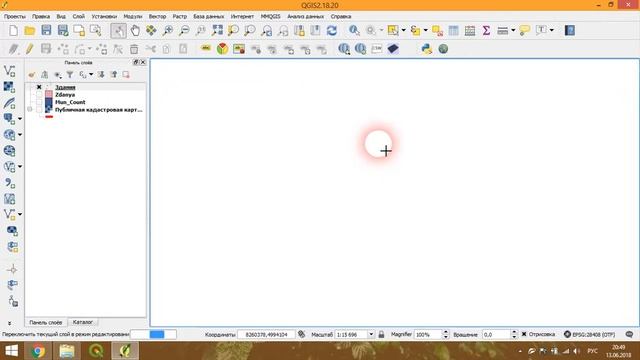Viewport: 640px width, 360px height.
Task: Expand all layers in Layers panel
Action: (101, 75)
